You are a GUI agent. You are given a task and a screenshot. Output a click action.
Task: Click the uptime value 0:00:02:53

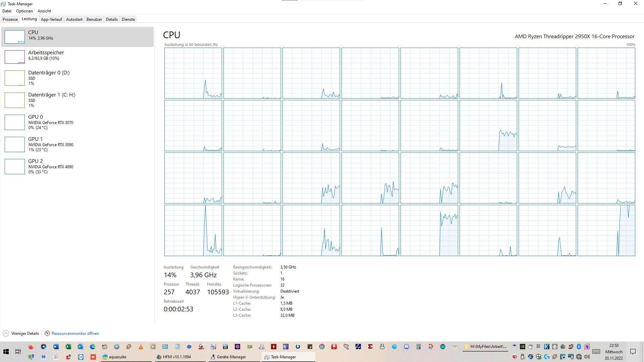pos(178,309)
